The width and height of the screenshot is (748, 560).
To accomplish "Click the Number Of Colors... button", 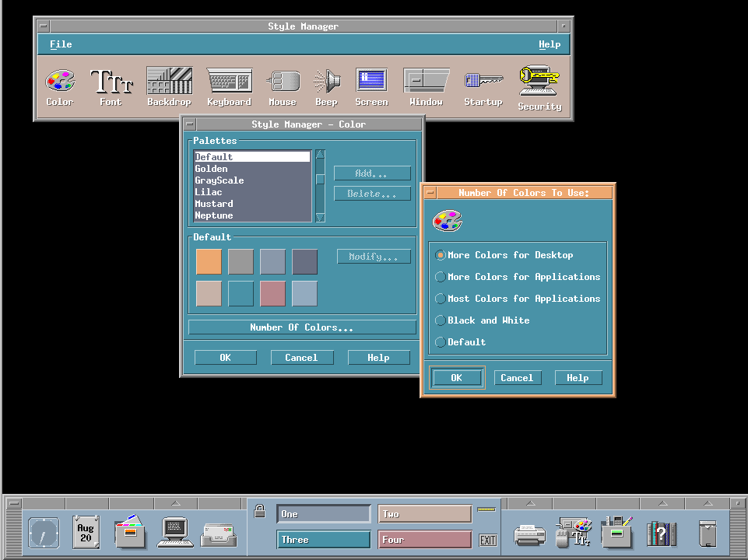I will (302, 327).
